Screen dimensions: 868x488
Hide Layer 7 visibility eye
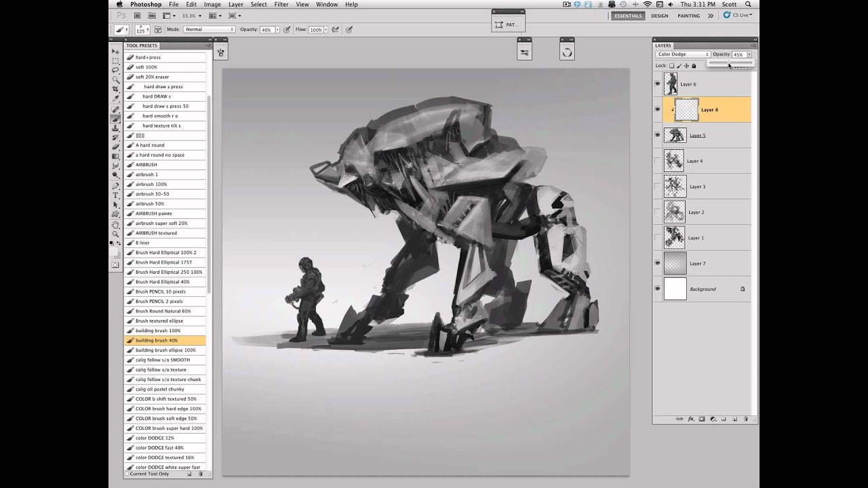point(657,263)
